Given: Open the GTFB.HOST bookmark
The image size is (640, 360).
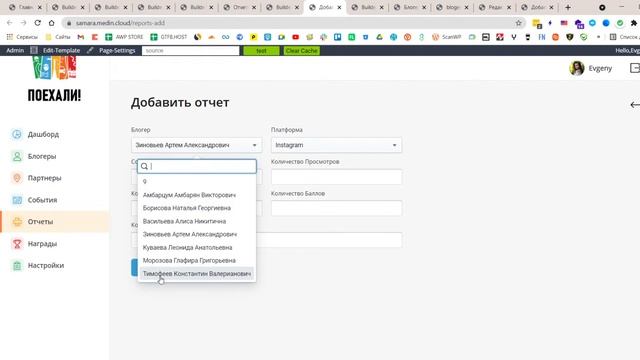Looking at the screenshot, I should coord(169,37).
